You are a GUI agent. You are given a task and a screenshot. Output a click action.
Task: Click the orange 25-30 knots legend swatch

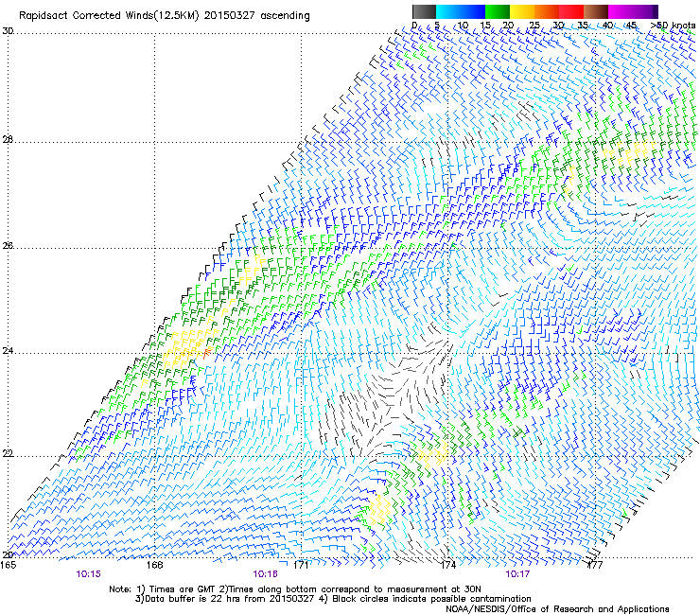pyautogui.click(x=547, y=11)
